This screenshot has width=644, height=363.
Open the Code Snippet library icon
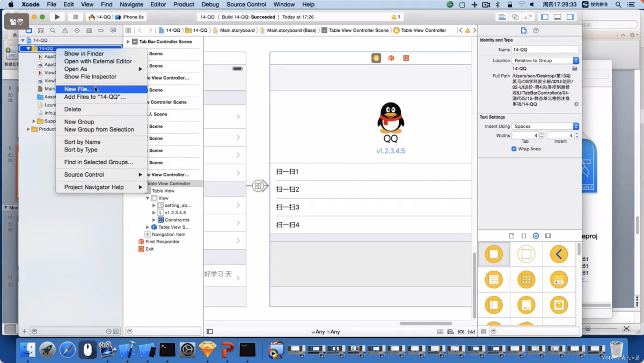pos(524,236)
